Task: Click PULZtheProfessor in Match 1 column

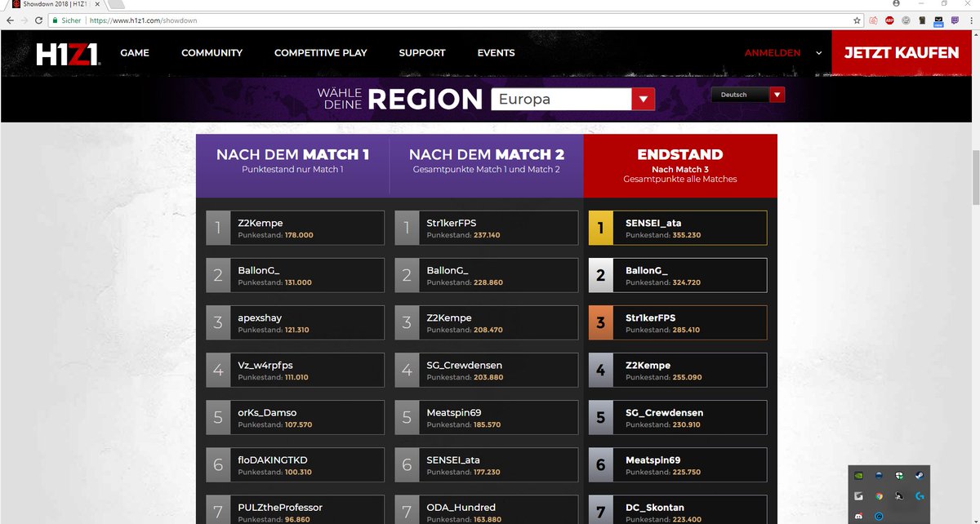Action: click(296, 509)
